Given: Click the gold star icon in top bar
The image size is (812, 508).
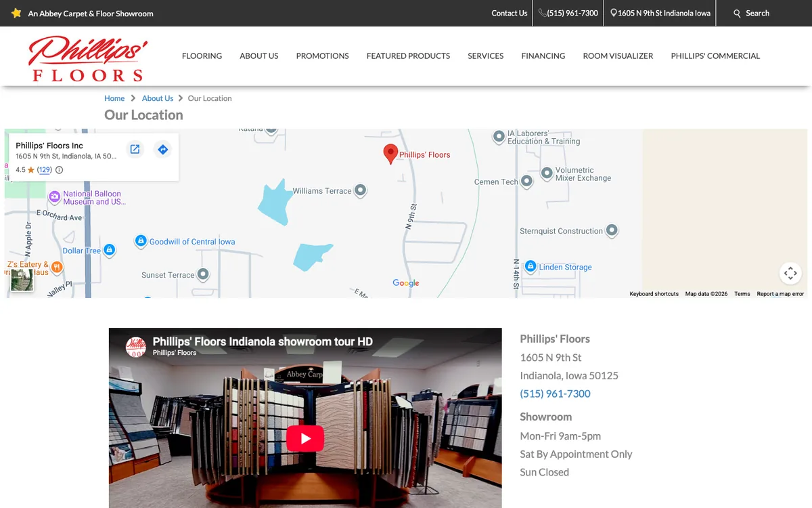Looking at the screenshot, I should 16,13.
